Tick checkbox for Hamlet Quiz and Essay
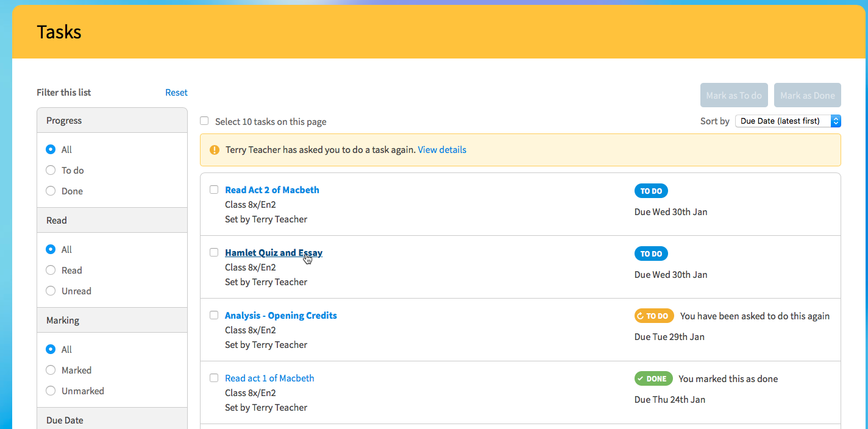 tap(214, 252)
